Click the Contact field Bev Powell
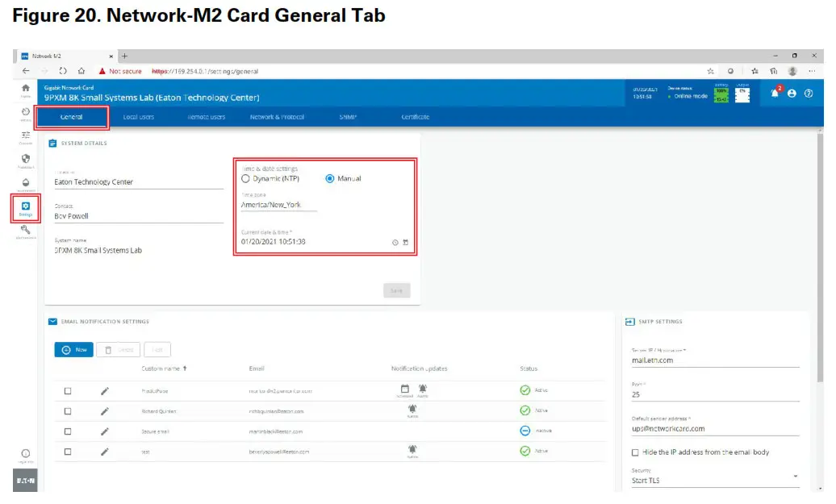Screen dimensions: 836x504 point(139,216)
